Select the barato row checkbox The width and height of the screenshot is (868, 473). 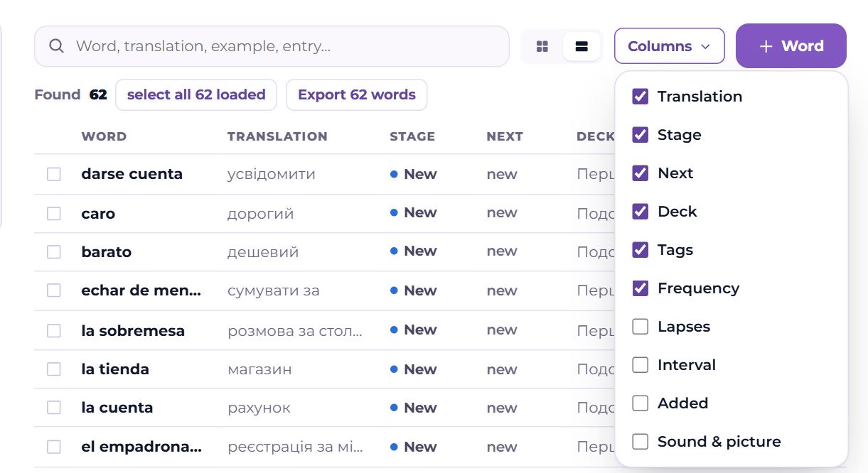pyautogui.click(x=54, y=251)
